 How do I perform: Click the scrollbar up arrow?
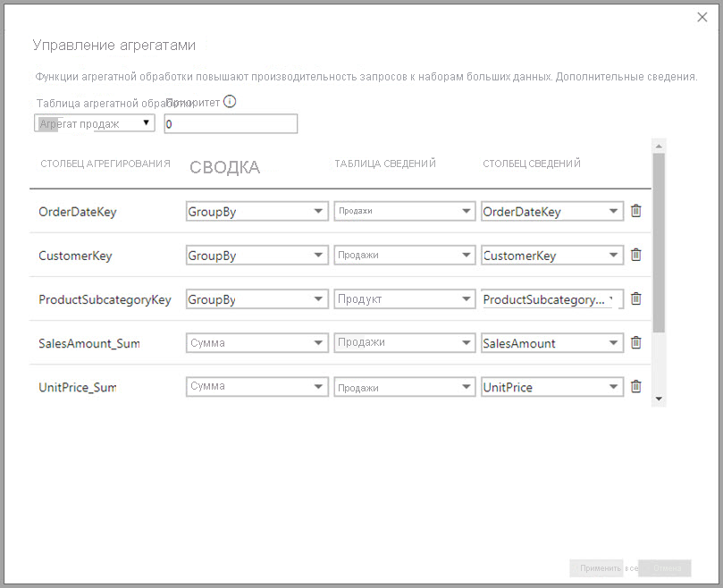(659, 147)
